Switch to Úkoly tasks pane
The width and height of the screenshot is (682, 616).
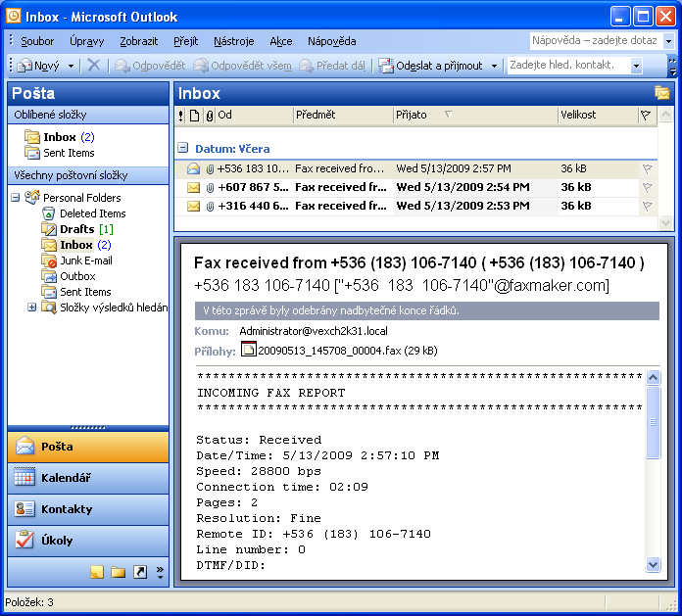88,541
